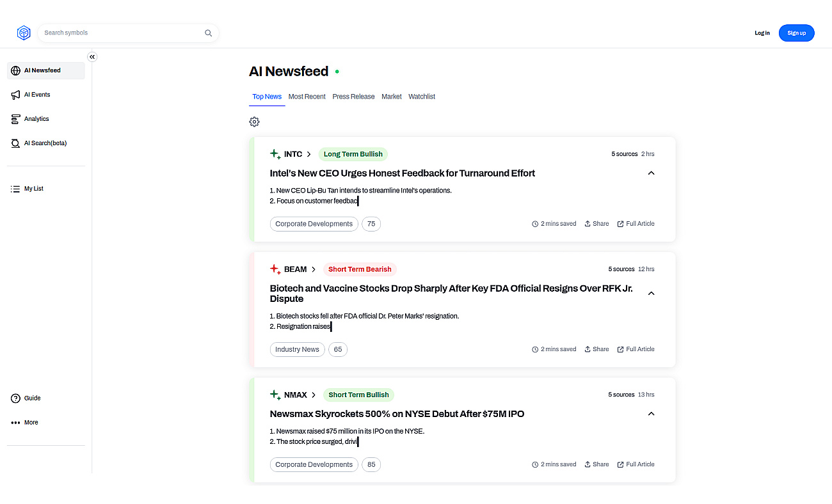This screenshot has width=832, height=504.
Task: Click Industry News tag
Action: 297,349
